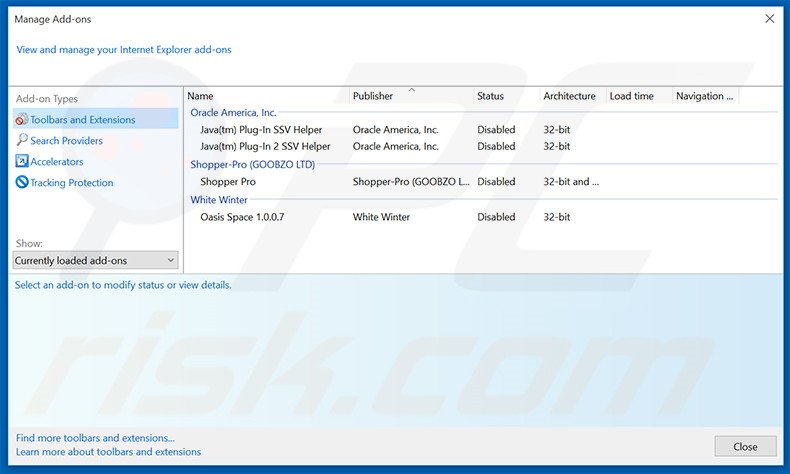Click Disabled status of Oasis Space
790x474 pixels.
point(496,217)
